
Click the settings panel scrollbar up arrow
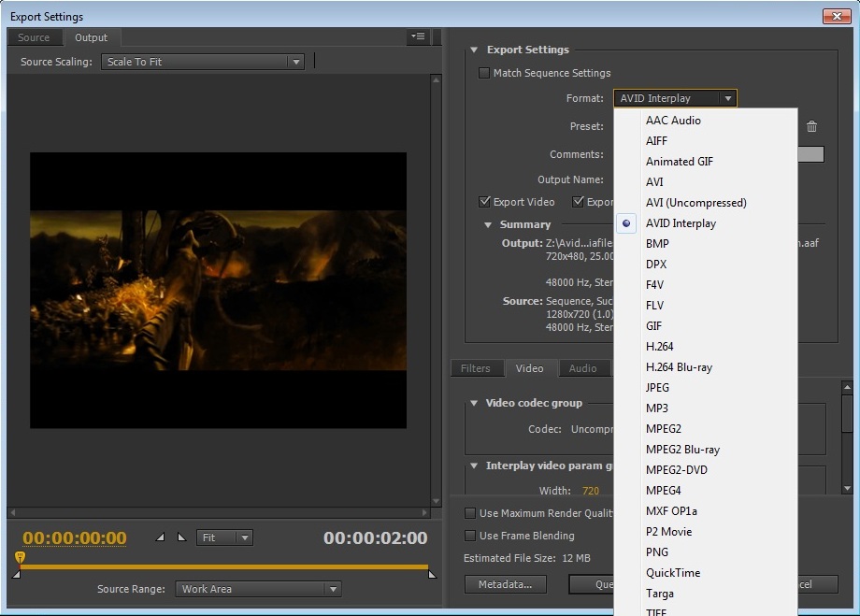coord(848,387)
